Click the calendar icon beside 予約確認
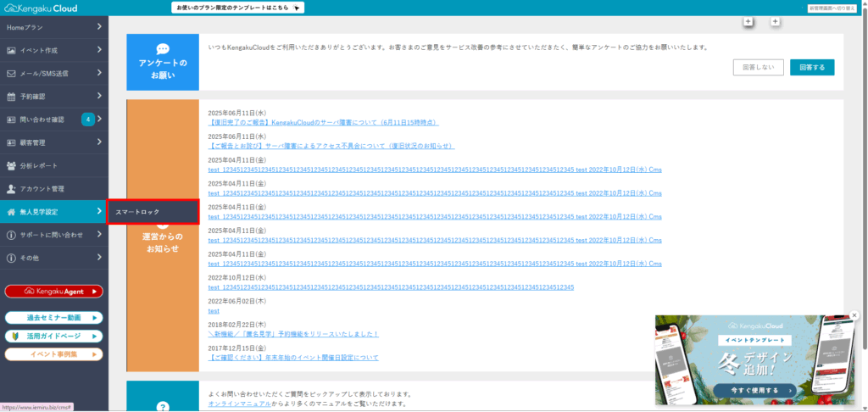The height and width of the screenshot is (412, 868). tap(11, 97)
